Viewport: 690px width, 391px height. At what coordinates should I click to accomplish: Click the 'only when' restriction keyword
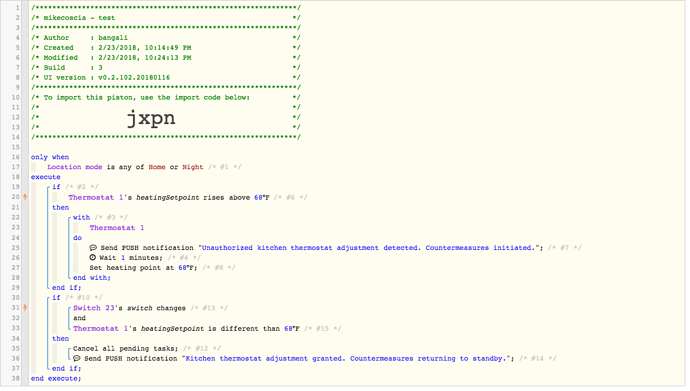50,157
